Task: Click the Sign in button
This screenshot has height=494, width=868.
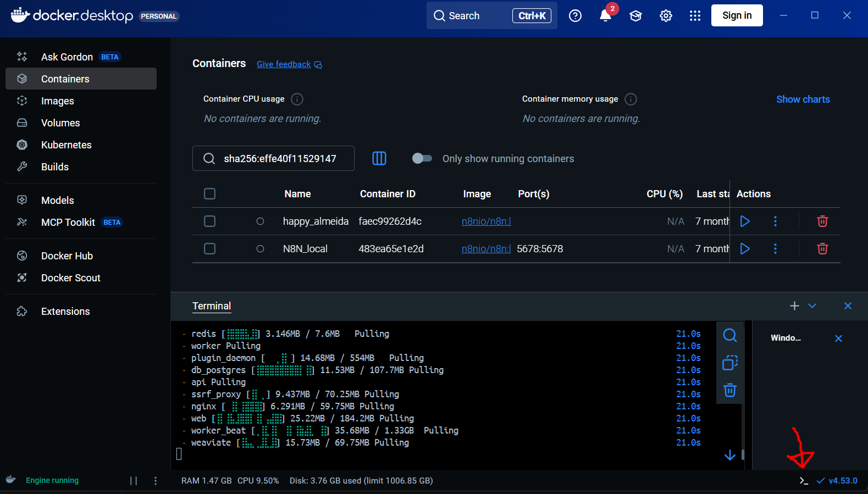Action: [x=737, y=15]
